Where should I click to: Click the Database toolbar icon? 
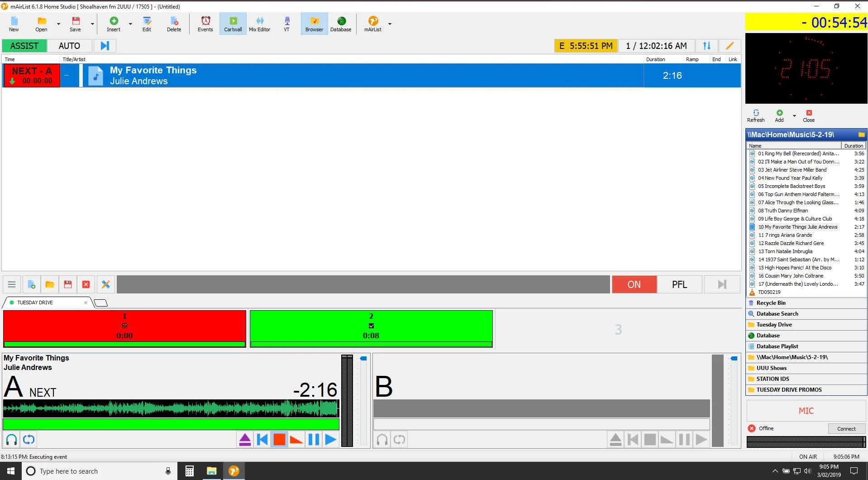pos(341,24)
